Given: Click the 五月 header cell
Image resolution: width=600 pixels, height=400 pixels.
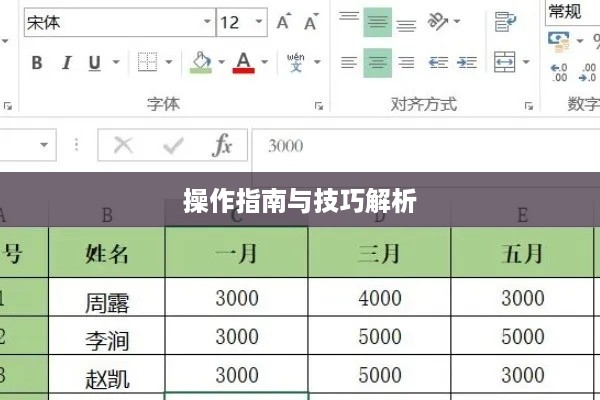Looking at the screenshot, I should point(522,253).
